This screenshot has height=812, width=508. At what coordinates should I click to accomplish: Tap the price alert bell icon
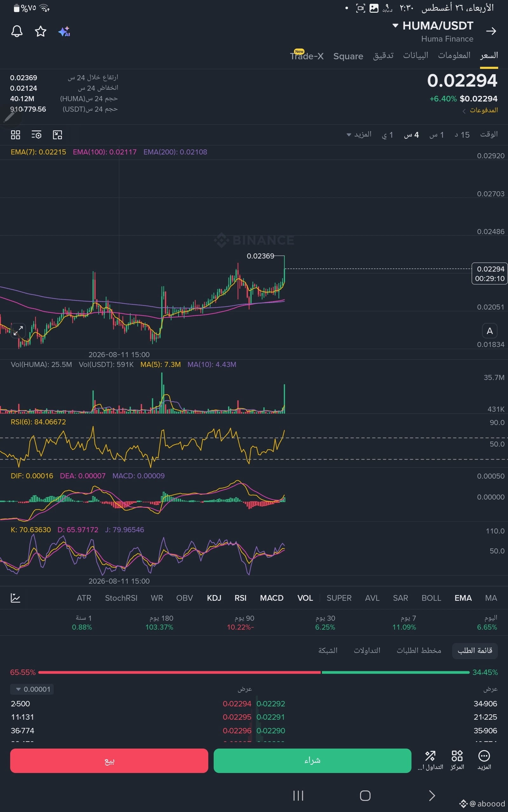(x=17, y=31)
